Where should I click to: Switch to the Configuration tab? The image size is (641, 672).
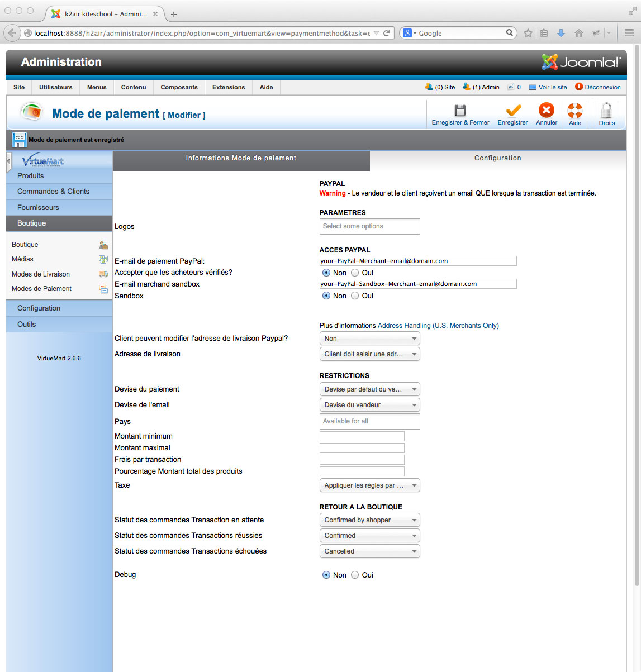[498, 158]
